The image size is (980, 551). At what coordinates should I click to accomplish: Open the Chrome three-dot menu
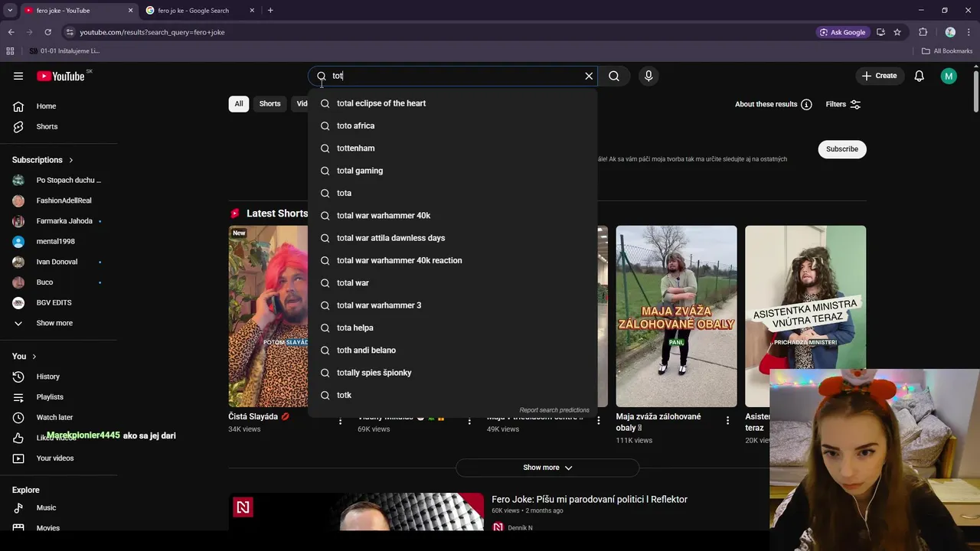point(969,32)
